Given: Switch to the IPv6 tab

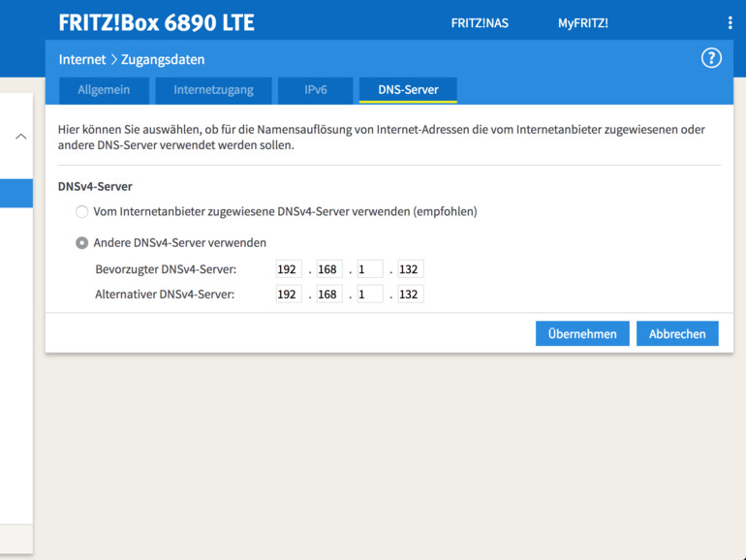Looking at the screenshot, I should point(316,90).
